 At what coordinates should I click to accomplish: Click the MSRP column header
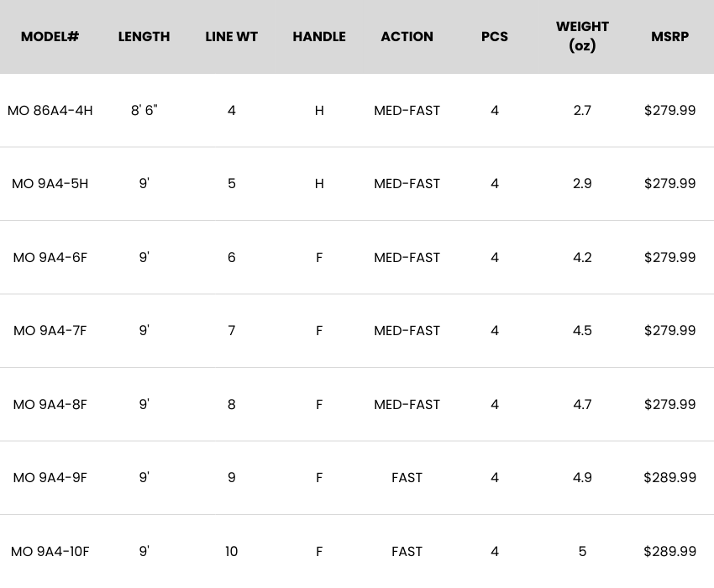[x=669, y=37]
